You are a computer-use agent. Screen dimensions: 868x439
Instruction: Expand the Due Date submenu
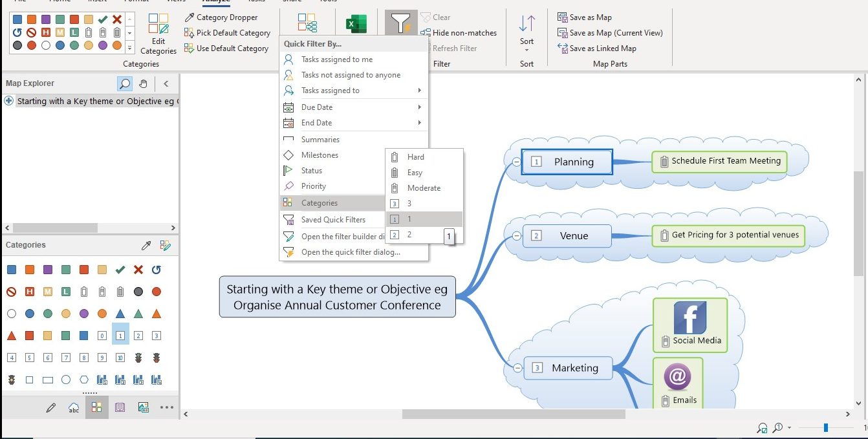pyautogui.click(x=354, y=107)
